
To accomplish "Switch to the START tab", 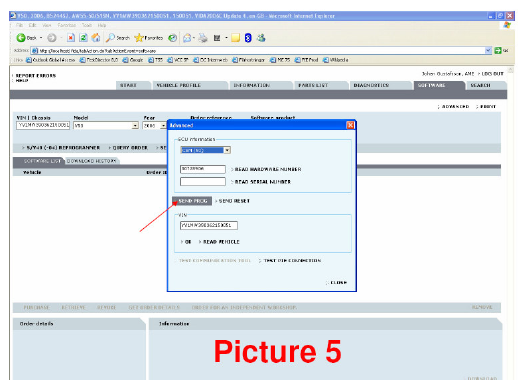I will pos(133,85).
